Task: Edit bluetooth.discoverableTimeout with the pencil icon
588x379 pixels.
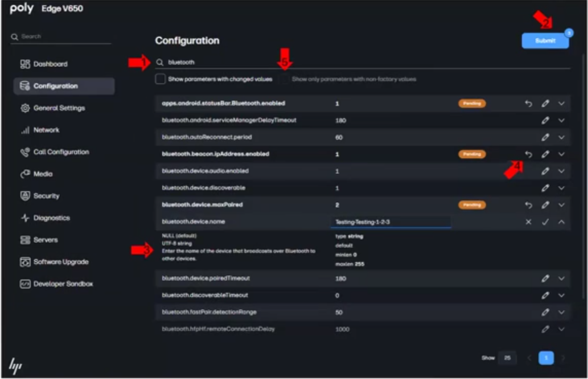Action: 545,296
